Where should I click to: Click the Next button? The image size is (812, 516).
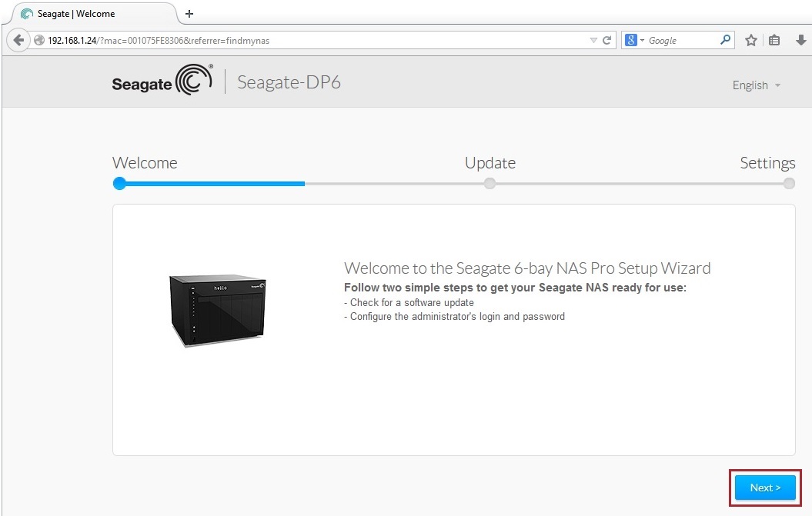point(765,488)
